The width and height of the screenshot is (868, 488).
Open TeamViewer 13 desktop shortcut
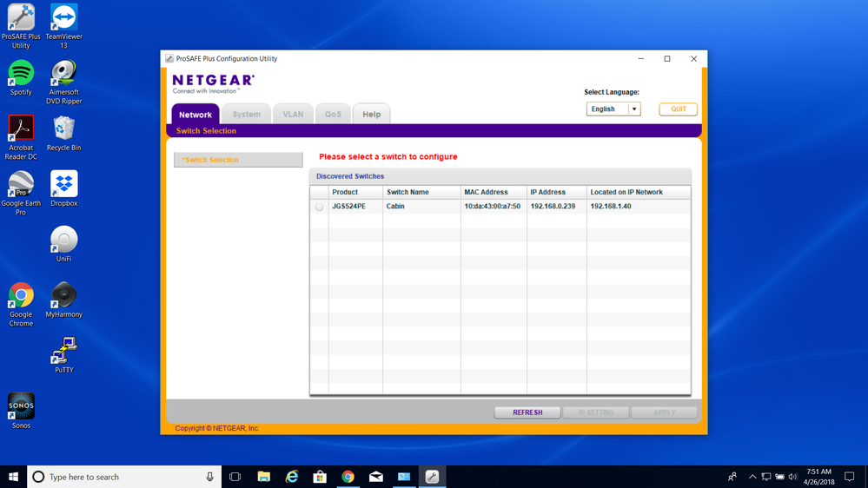(63, 26)
